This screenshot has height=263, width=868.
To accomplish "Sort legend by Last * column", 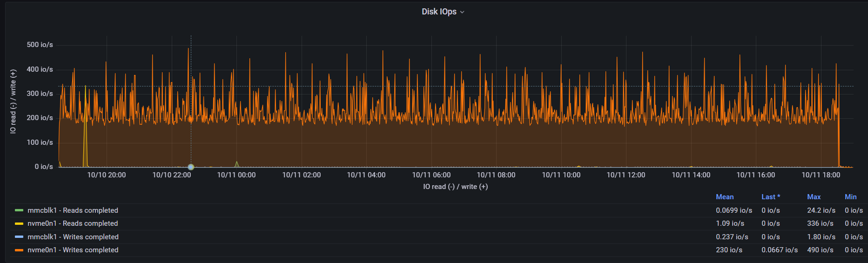I will tap(770, 197).
